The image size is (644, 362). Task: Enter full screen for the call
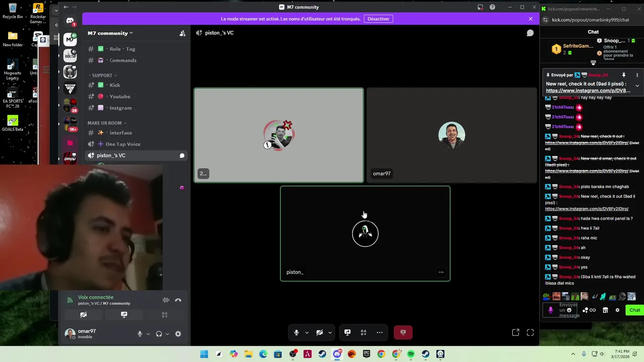click(530, 332)
